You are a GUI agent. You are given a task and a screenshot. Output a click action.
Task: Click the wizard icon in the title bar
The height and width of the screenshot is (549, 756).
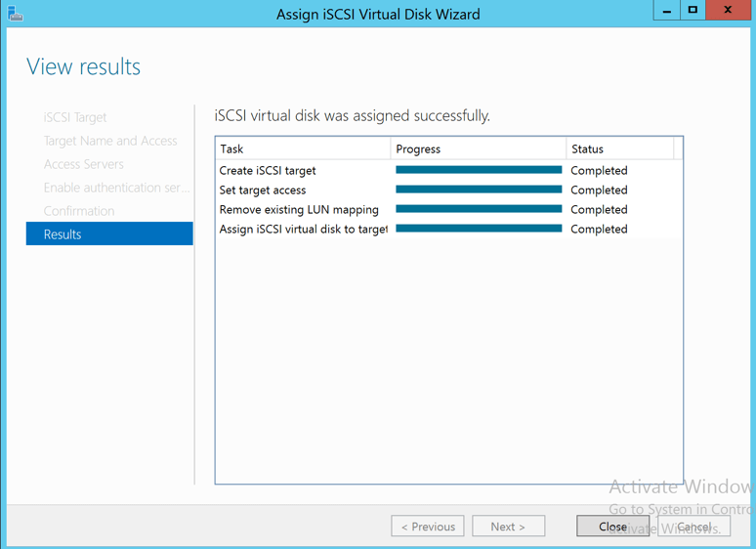tap(15, 14)
